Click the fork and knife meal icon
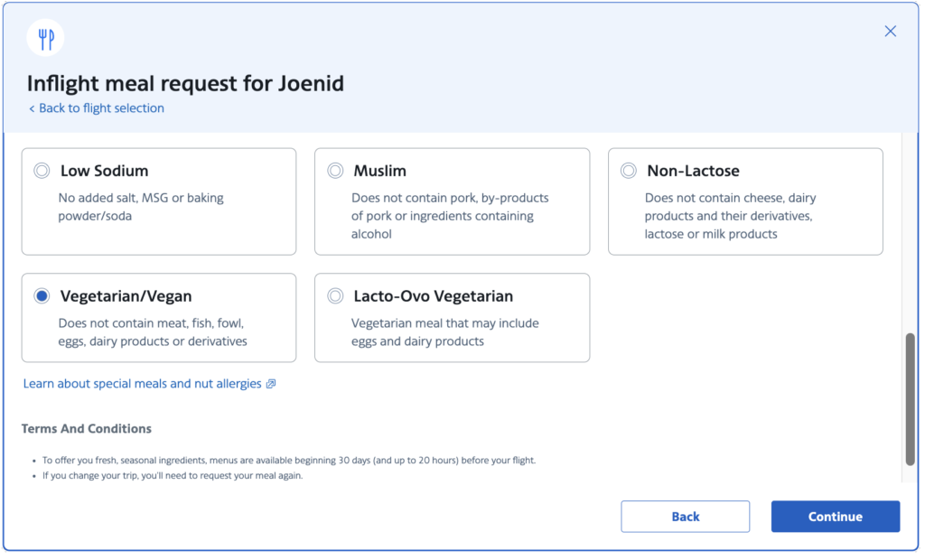 [x=45, y=38]
